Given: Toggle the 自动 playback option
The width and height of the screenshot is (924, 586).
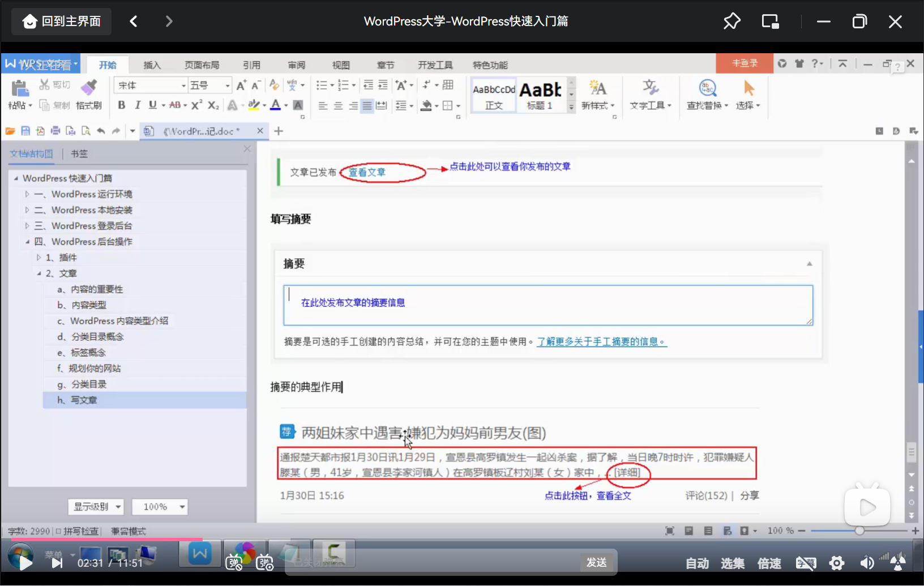Looking at the screenshot, I should 697,563.
